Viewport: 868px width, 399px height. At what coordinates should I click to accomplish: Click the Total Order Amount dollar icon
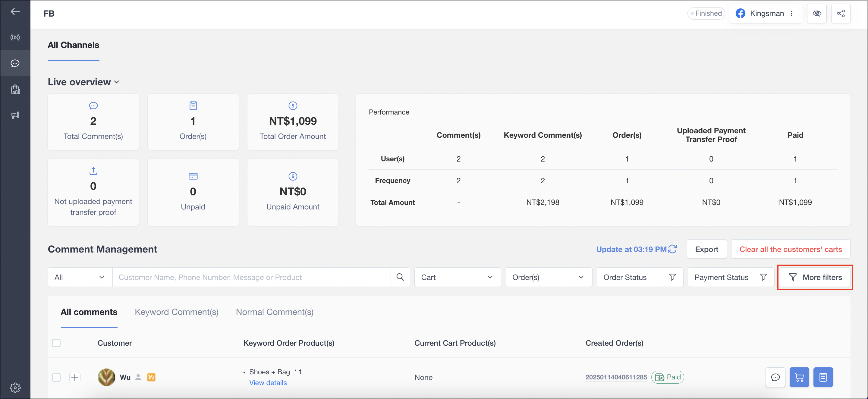point(292,106)
